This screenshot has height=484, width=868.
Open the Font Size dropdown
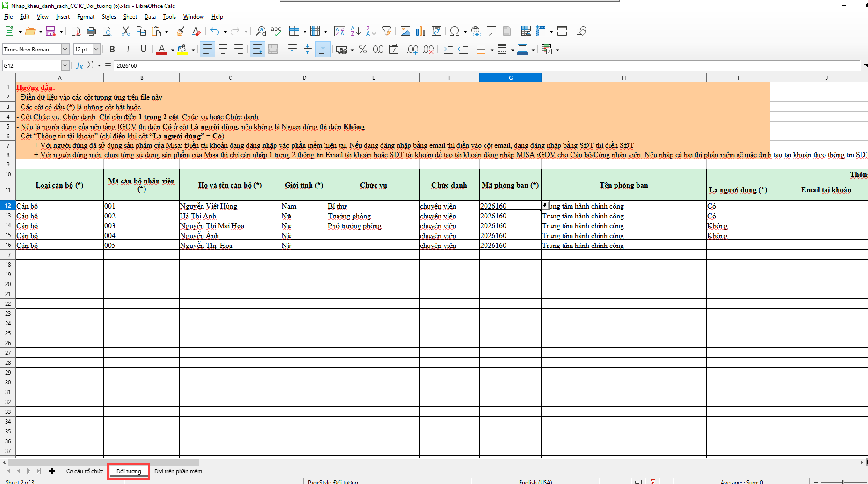97,50
